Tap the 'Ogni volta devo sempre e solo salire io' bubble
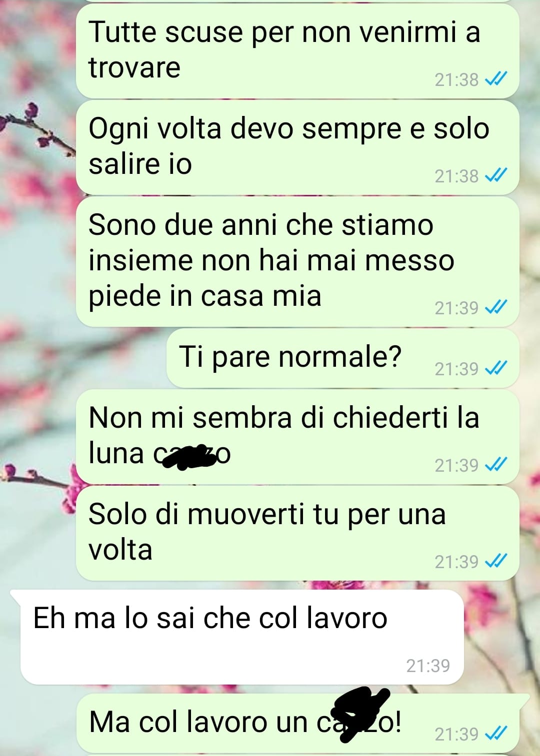The image size is (540, 756). pyautogui.click(x=297, y=147)
